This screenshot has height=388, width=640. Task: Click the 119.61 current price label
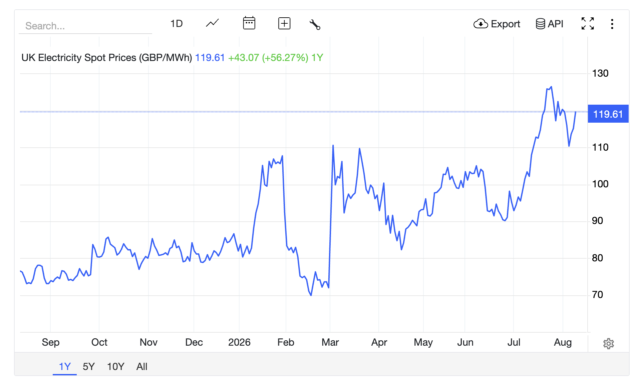pos(608,114)
